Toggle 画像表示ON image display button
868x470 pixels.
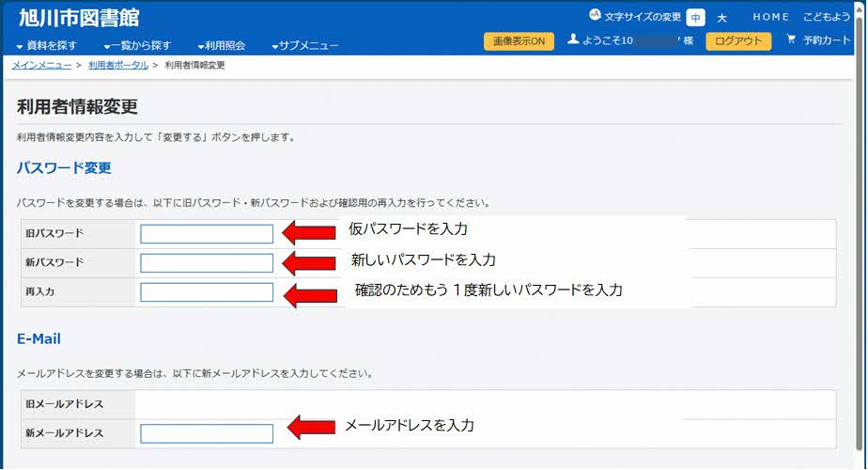[x=519, y=41]
